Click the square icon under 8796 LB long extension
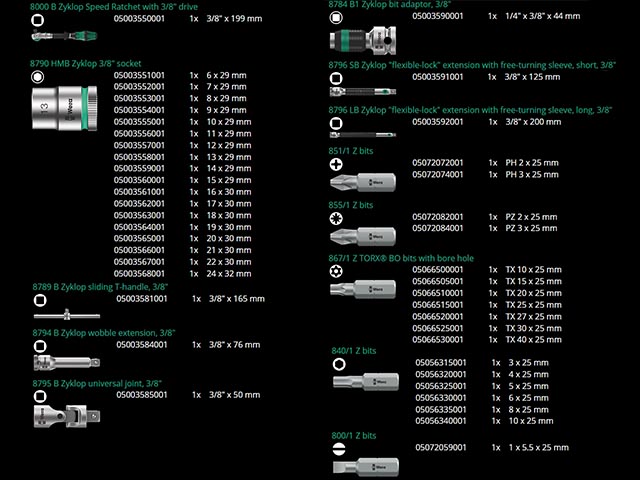This screenshot has height=480, width=640. [336, 123]
